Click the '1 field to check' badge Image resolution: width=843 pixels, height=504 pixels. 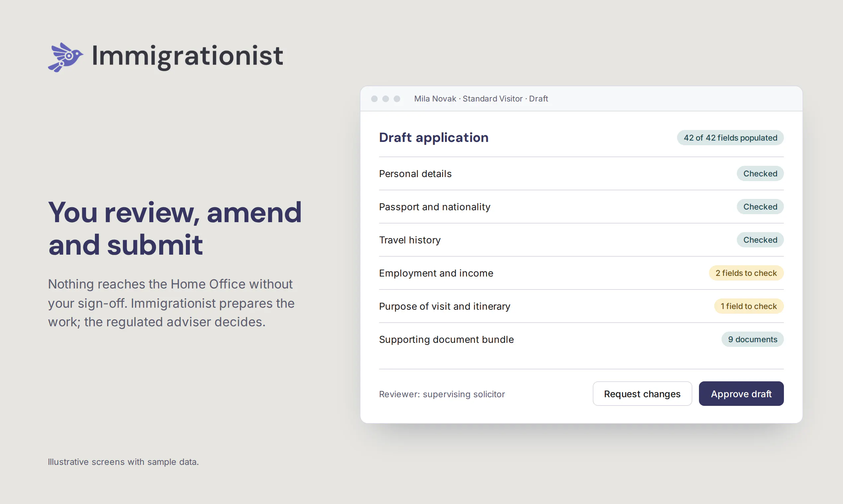pos(749,306)
